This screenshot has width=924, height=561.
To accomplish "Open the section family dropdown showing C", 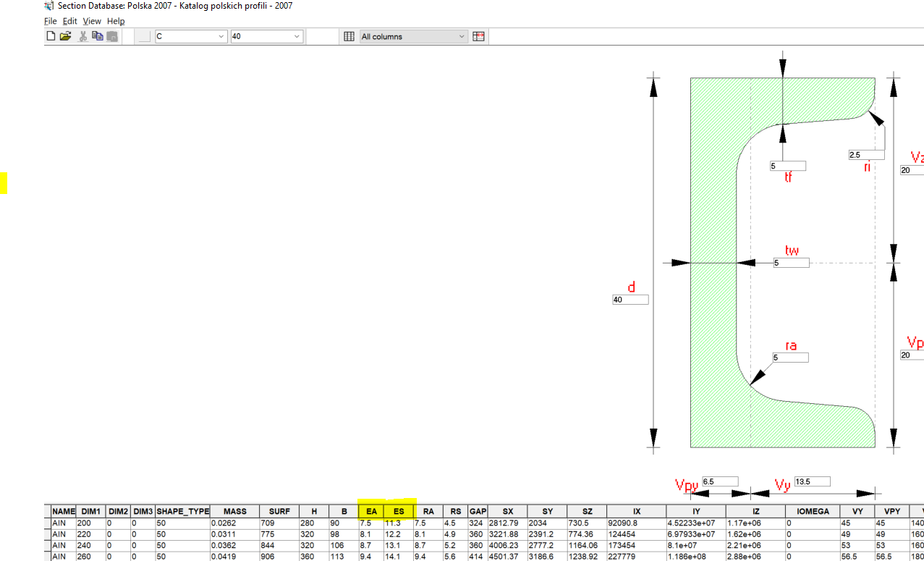I will point(191,36).
